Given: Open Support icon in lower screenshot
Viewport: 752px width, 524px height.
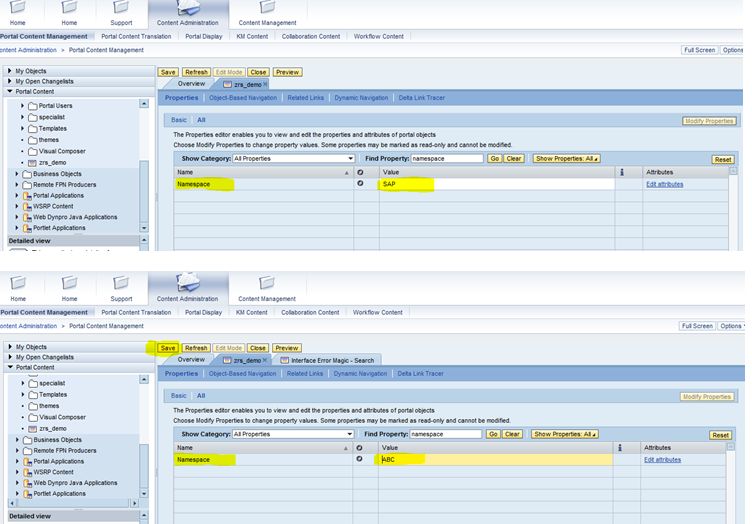Looking at the screenshot, I should click(x=121, y=282).
